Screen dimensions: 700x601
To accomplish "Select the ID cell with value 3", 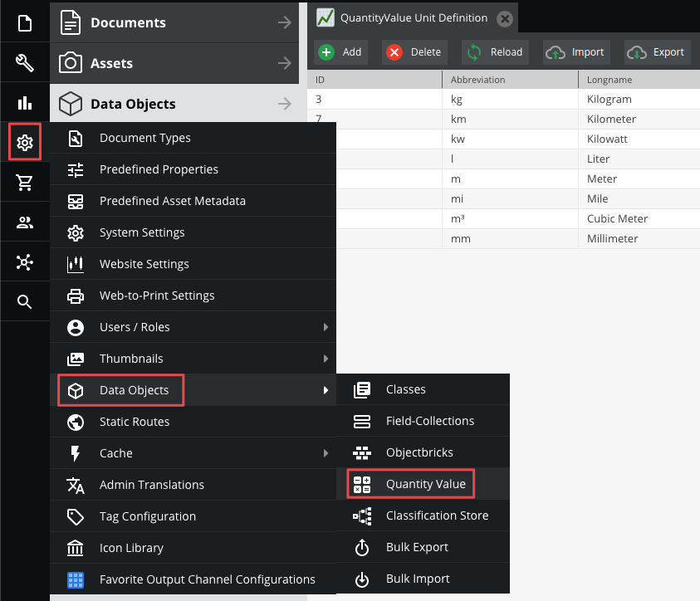I will click(374, 99).
